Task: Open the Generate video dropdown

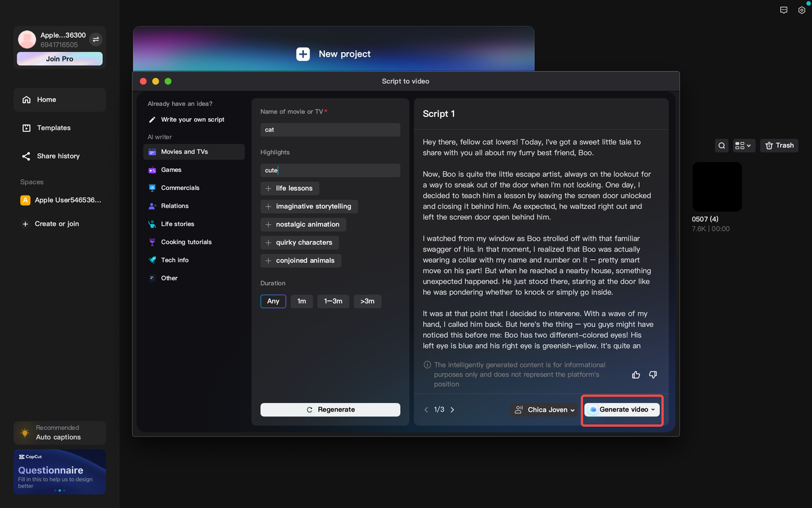Action: 622,410
